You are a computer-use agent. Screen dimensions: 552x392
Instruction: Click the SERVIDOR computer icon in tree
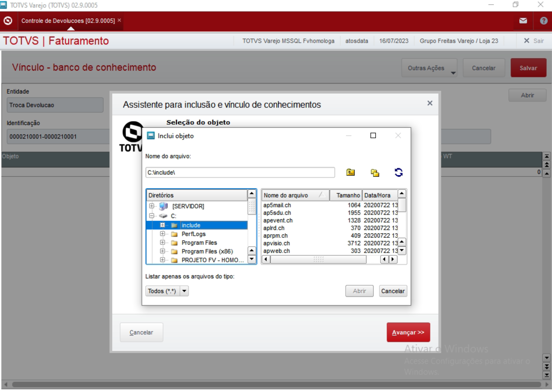tap(163, 206)
